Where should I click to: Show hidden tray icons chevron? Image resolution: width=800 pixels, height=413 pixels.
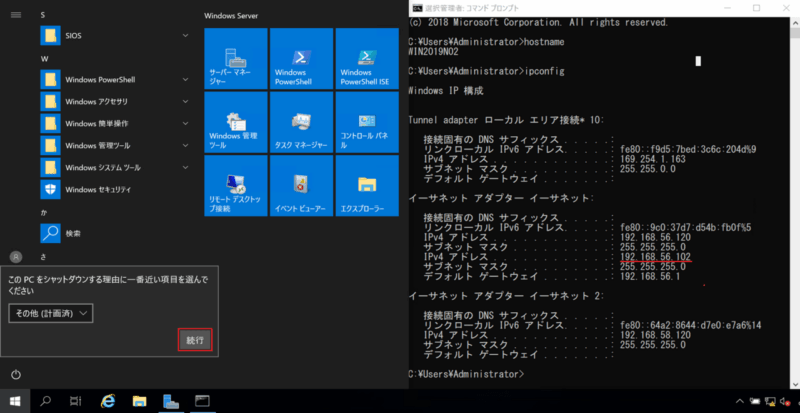pyautogui.click(x=740, y=401)
